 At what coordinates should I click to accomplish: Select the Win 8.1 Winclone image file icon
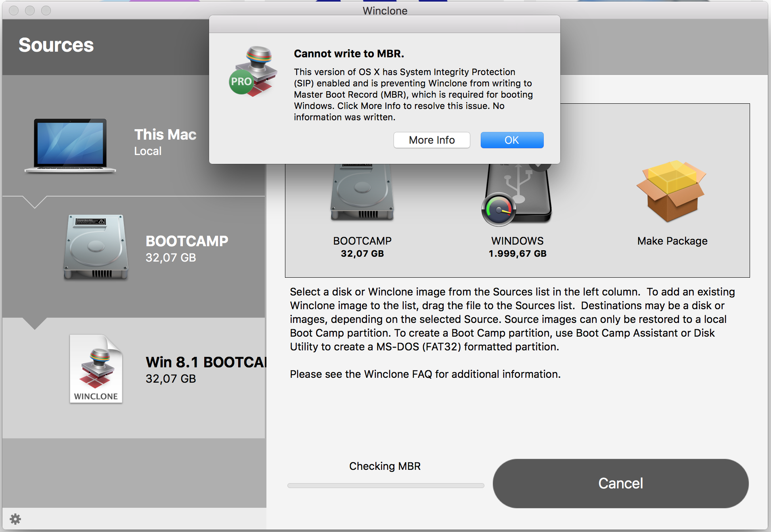pyautogui.click(x=96, y=369)
